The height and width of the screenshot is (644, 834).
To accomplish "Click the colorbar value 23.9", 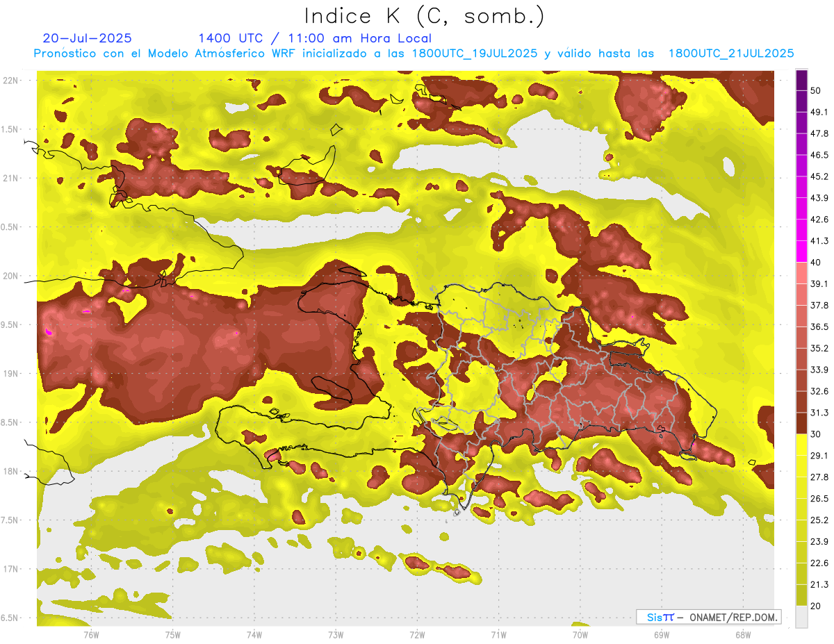I will point(819,541).
